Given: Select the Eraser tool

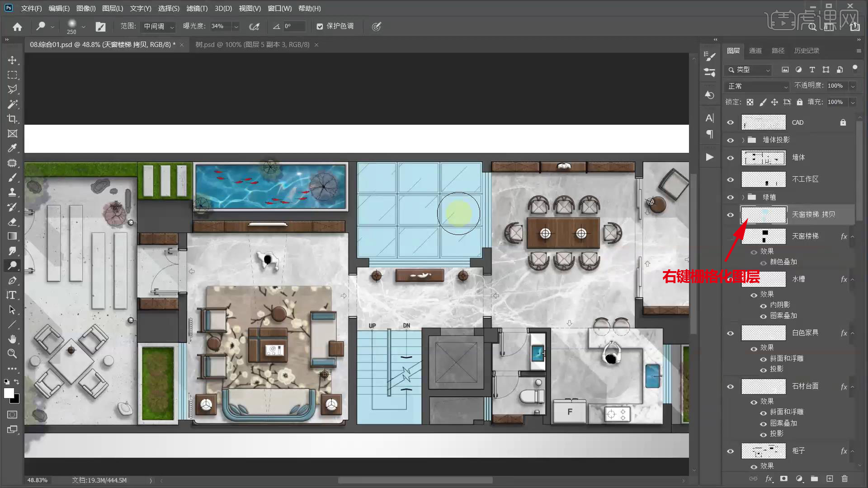Looking at the screenshot, I should (12, 221).
